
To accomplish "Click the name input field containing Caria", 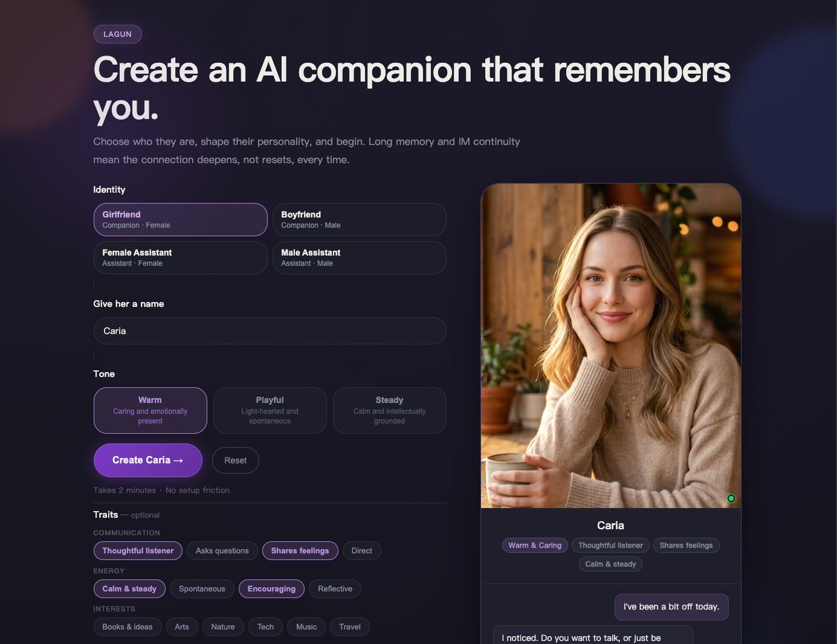I will 270,331.
